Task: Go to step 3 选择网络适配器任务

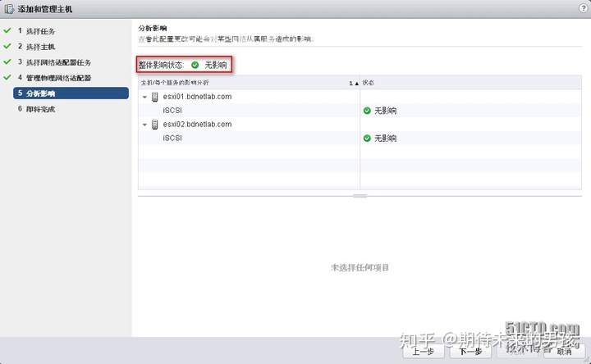Action: (x=54, y=62)
